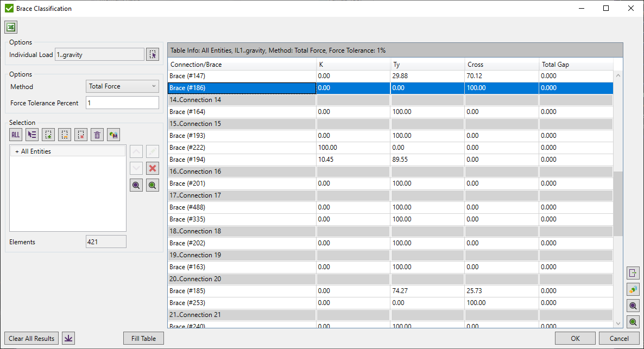Screen dimensions: 644x349
Task: Add entities to selection with rectangle tool
Action: (48, 134)
